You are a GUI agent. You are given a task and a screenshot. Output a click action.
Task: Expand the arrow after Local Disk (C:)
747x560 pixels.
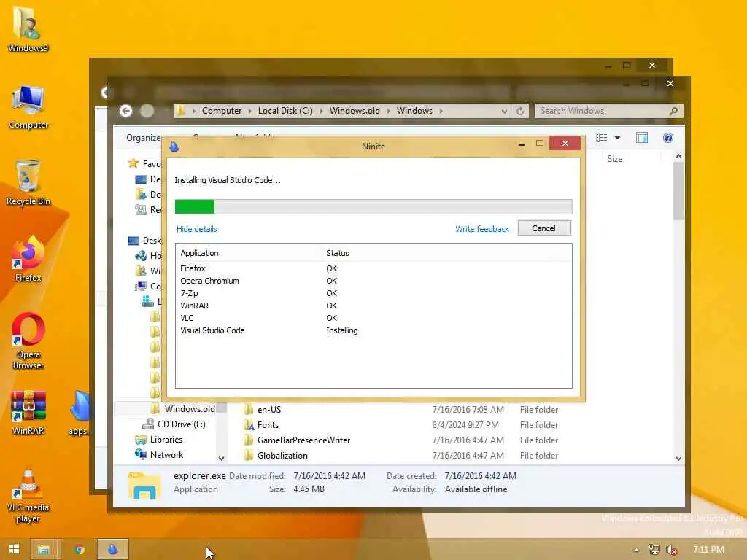(321, 111)
